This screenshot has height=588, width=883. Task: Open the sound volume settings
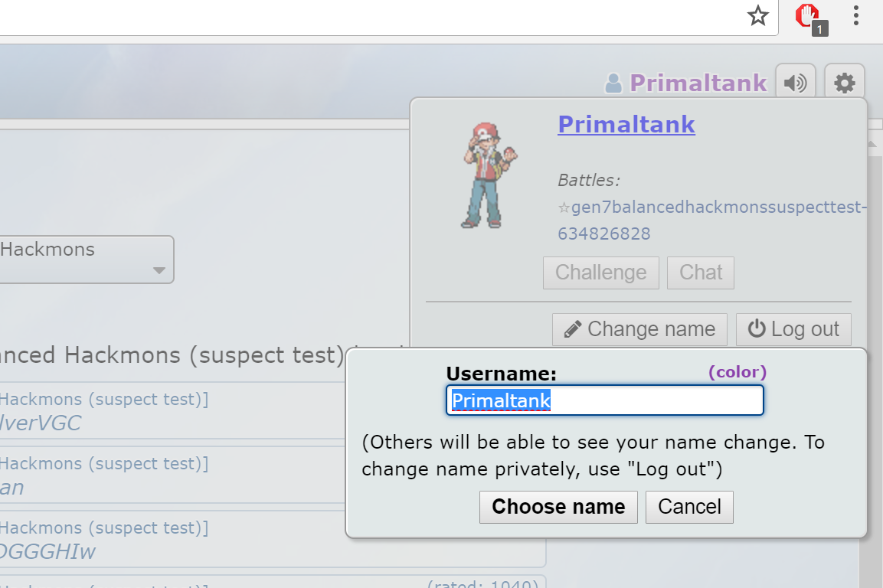click(795, 83)
